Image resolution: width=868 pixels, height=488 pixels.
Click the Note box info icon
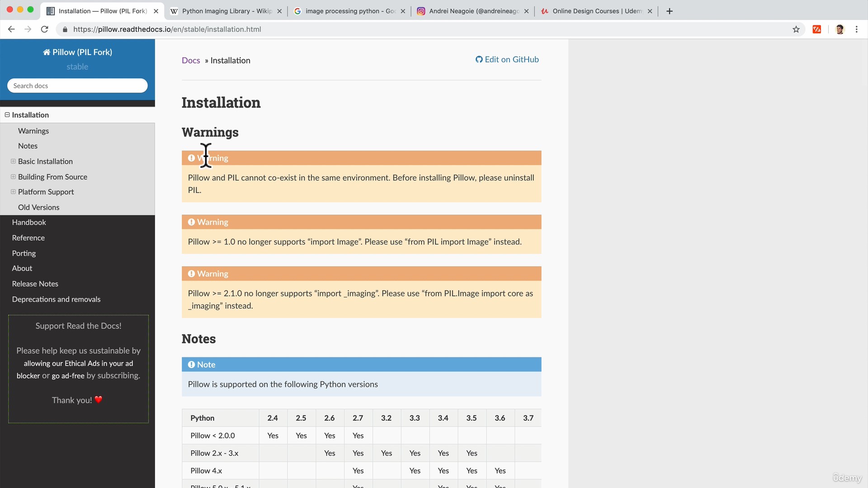[191, 364]
